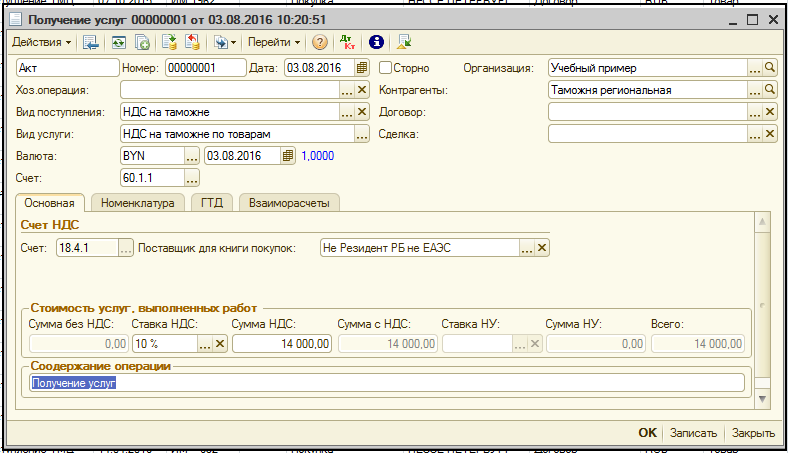Clear the Ставка НДС value with X
This screenshot has height=453, width=788.
point(221,343)
